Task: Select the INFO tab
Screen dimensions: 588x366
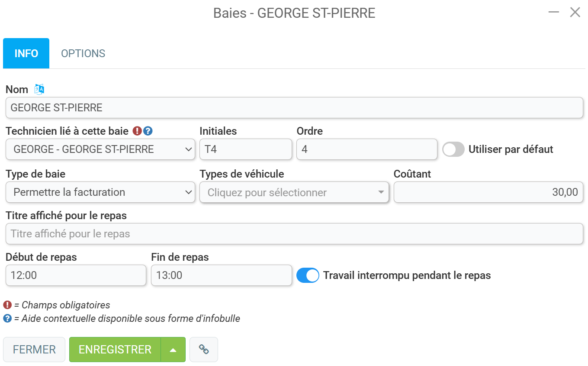Action: click(26, 53)
